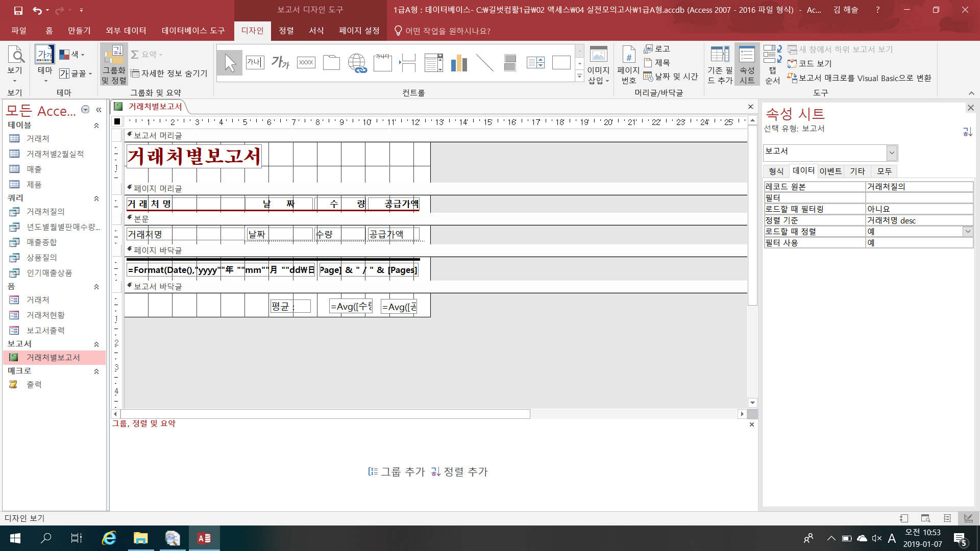
Task: Click the Page Number (페이지 번호) icon
Action: pyautogui.click(x=628, y=65)
